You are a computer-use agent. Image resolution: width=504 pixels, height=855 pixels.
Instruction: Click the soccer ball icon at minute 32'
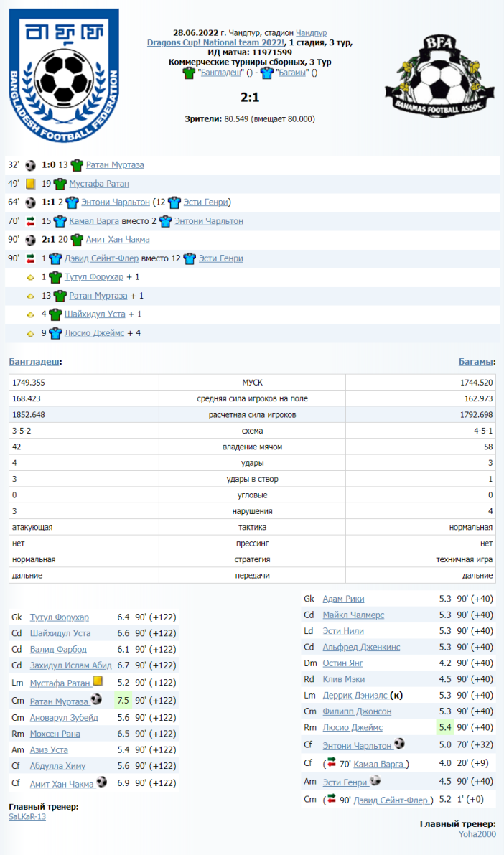tap(30, 165)
